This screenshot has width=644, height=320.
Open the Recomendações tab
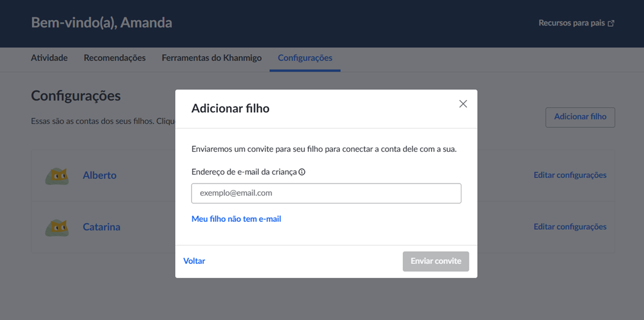point(115,58)
